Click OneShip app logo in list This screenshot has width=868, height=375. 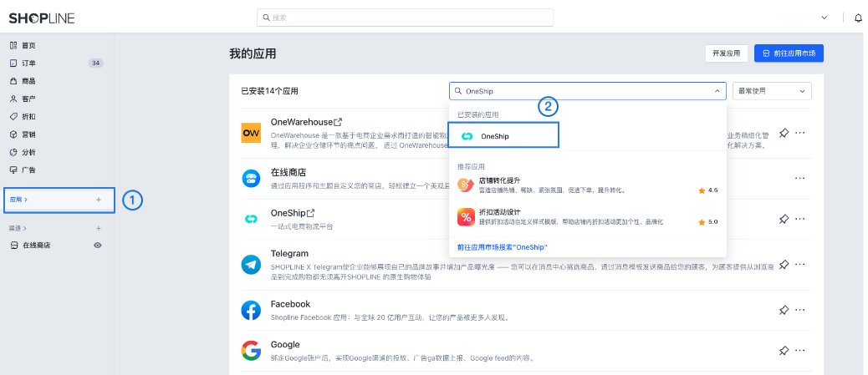251,219
